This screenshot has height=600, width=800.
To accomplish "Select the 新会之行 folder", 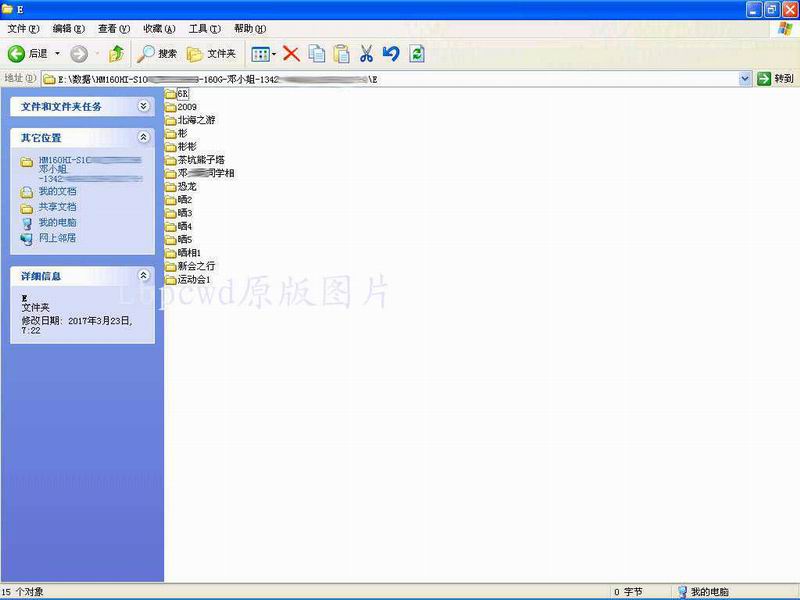I will (190, 266).
